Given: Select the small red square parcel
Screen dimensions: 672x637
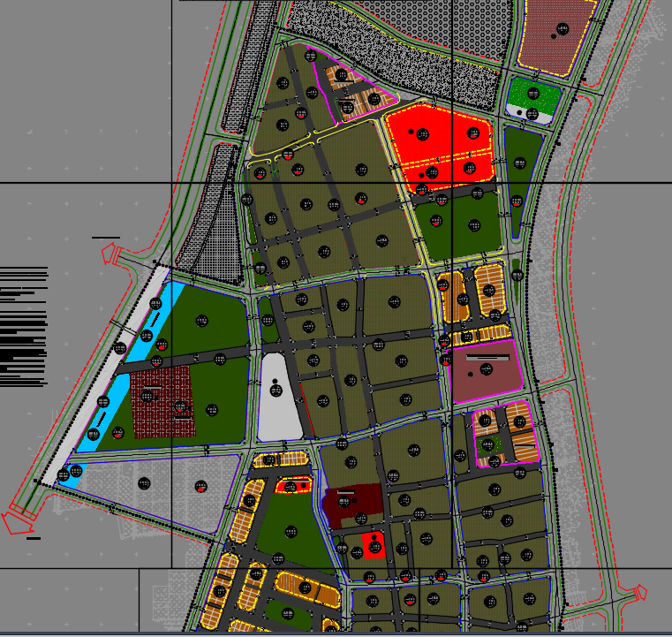Looking at the screenshot, I should (x=374, y=545).
